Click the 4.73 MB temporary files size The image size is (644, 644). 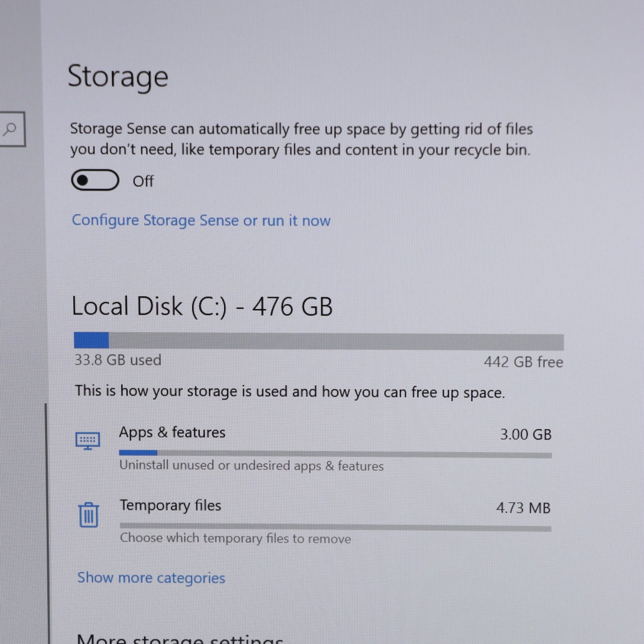(x=523, y=508)
